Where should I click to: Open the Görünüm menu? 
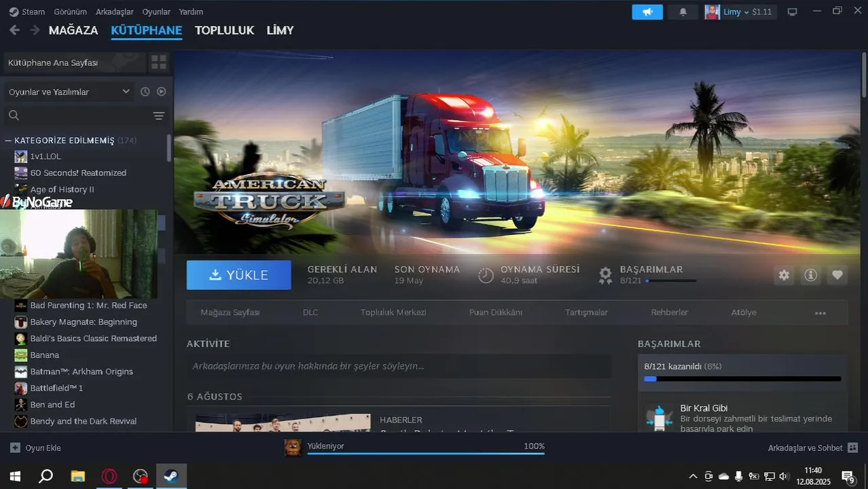click(70, 12)
